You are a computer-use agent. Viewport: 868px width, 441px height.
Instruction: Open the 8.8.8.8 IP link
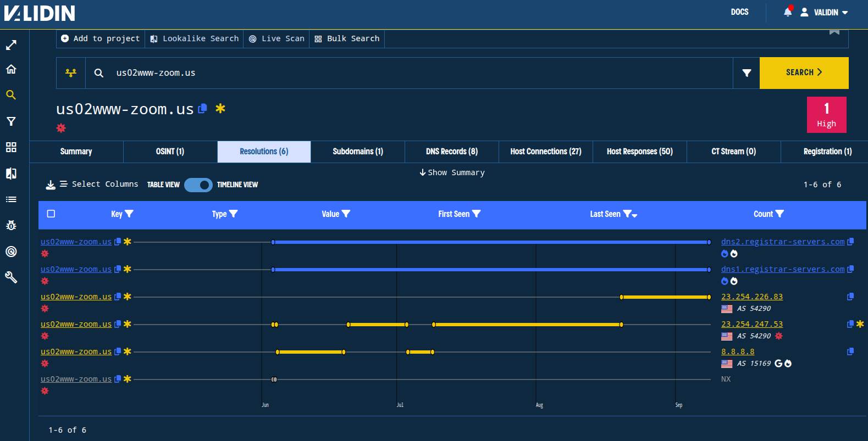pos(738,351)
